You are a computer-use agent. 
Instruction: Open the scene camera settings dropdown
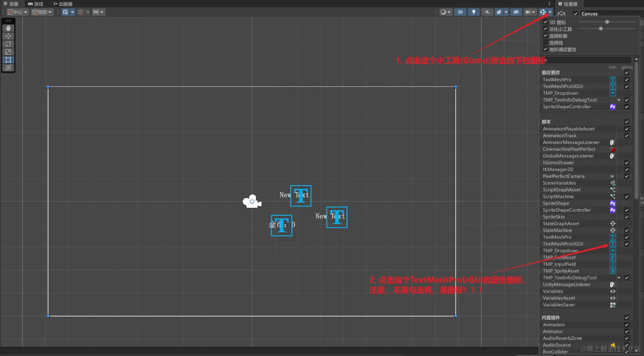530,12
